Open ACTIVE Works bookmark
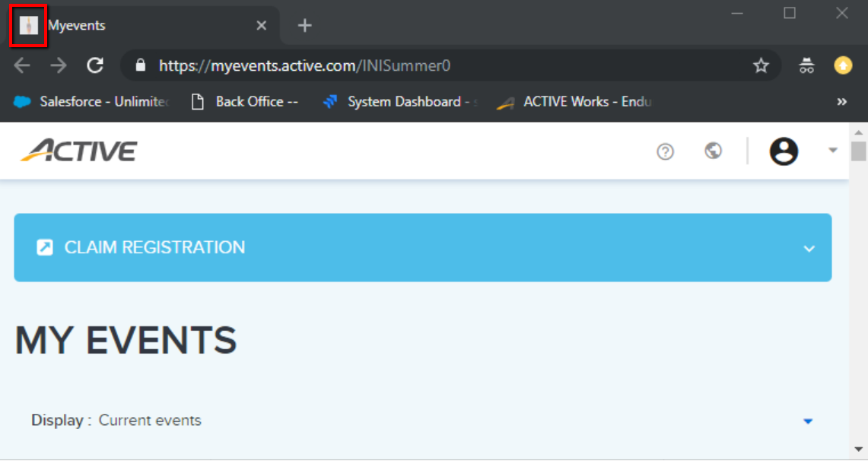Viewport: 868px width, 461px height. 574,102
